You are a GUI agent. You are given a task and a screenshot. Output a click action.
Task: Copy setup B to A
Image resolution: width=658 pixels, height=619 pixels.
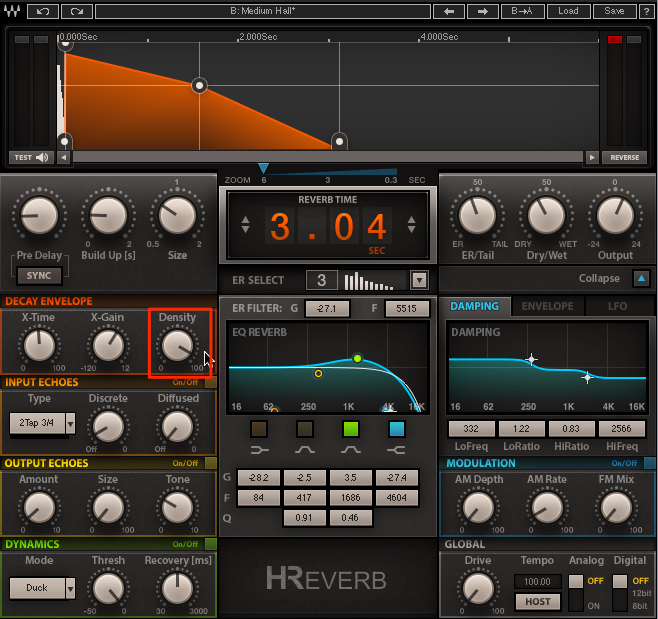pos(522,11)
